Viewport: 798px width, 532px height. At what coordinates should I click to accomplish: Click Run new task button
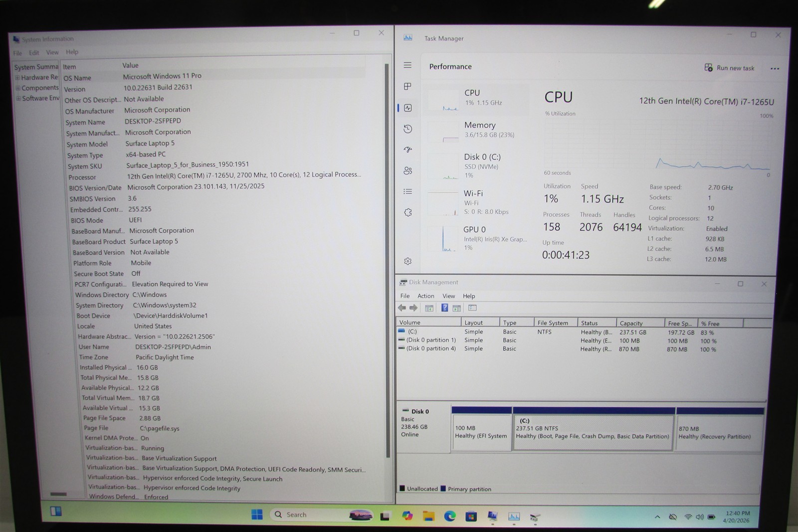click(x=729, y=68)
